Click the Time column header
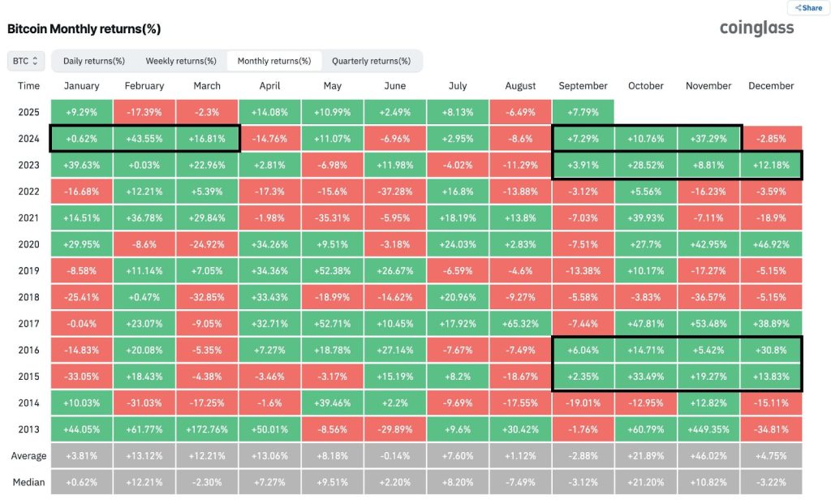 click(x=28, y=85)
